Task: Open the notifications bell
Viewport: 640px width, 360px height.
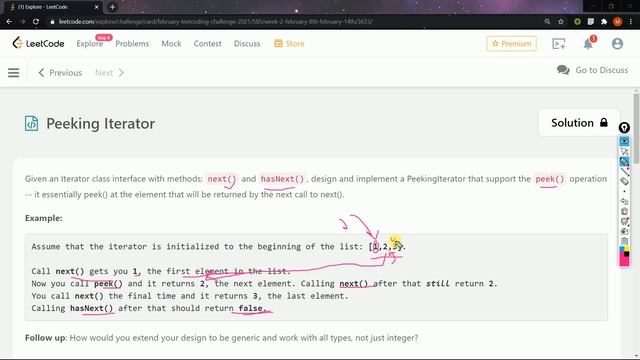Action: click(x=588, y=44)
